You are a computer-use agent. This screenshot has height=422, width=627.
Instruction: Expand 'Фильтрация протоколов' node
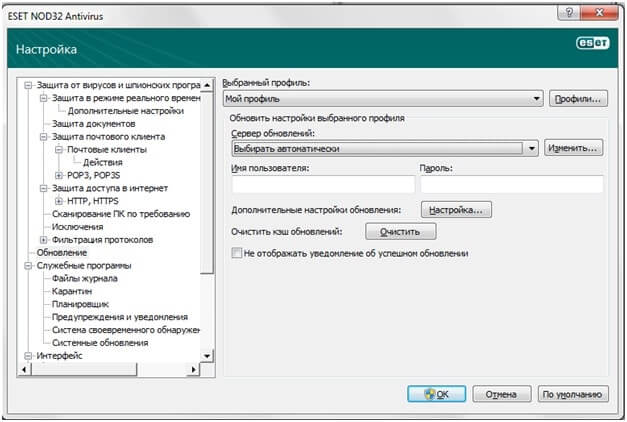point(43,240)
